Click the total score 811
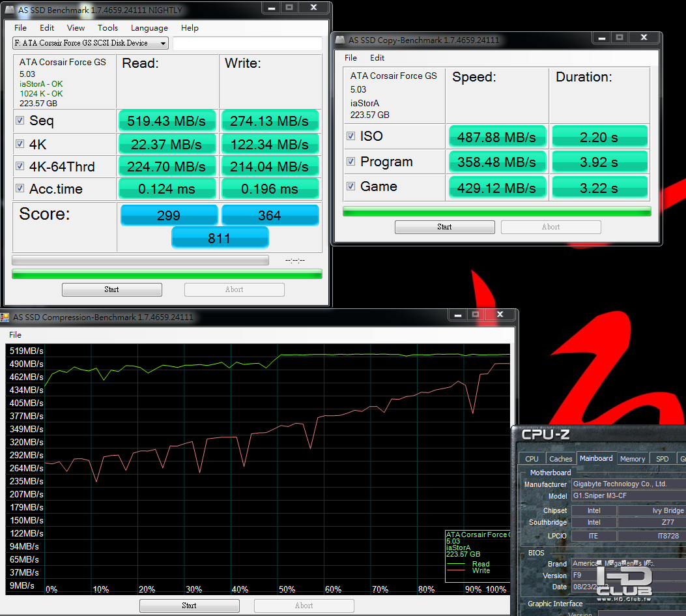686x616 pixels. pyautogui.click(x=220, y=238)
